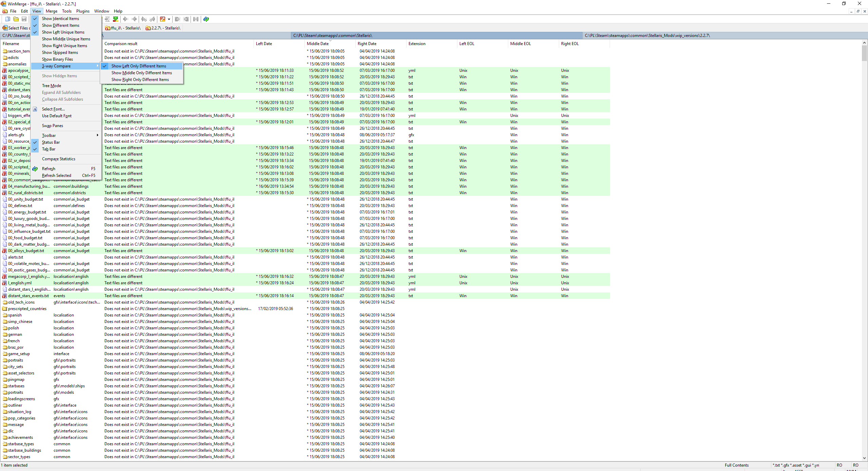
Task: Choose Expand All Subfolders
Action: [x=61, y=92]
